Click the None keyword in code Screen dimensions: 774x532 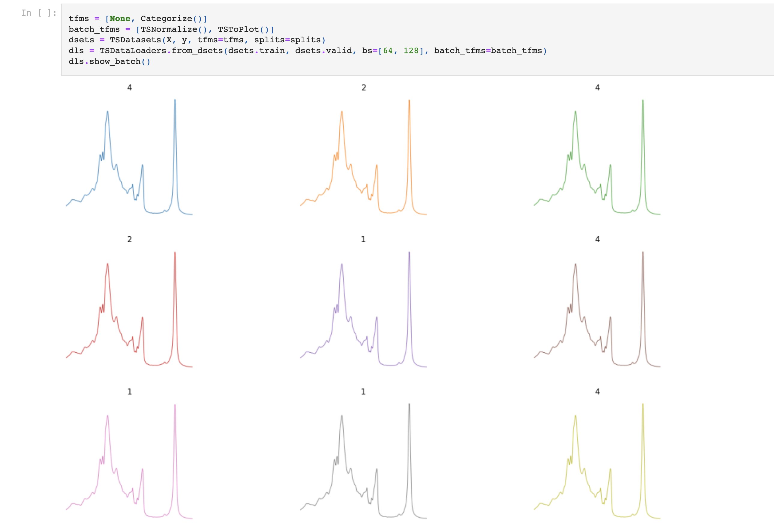point(120,19)
